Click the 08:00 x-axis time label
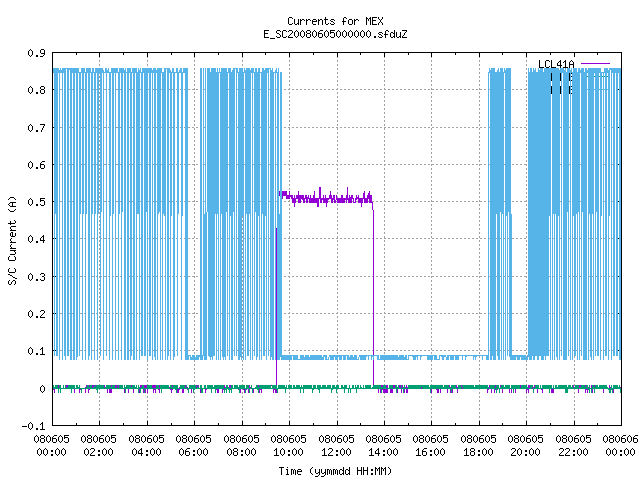The image size is (640, 480). click(241, 452)
